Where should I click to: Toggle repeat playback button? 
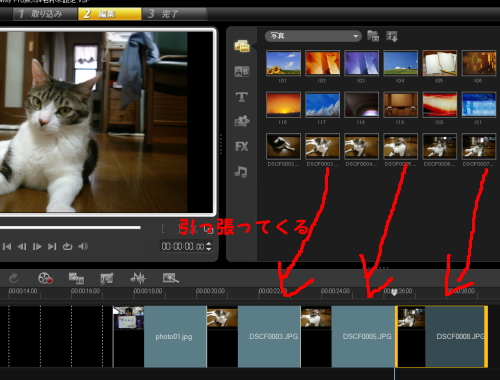[x=67, y=246]
